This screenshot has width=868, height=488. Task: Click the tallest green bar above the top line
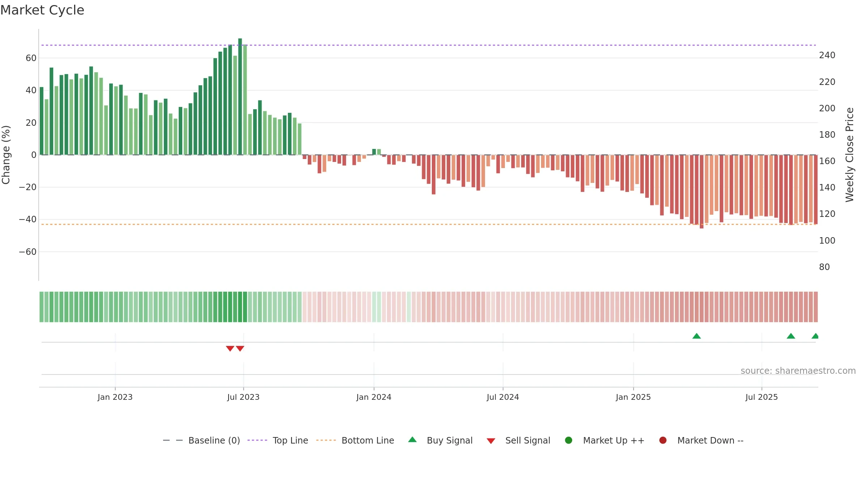point(240,97)
